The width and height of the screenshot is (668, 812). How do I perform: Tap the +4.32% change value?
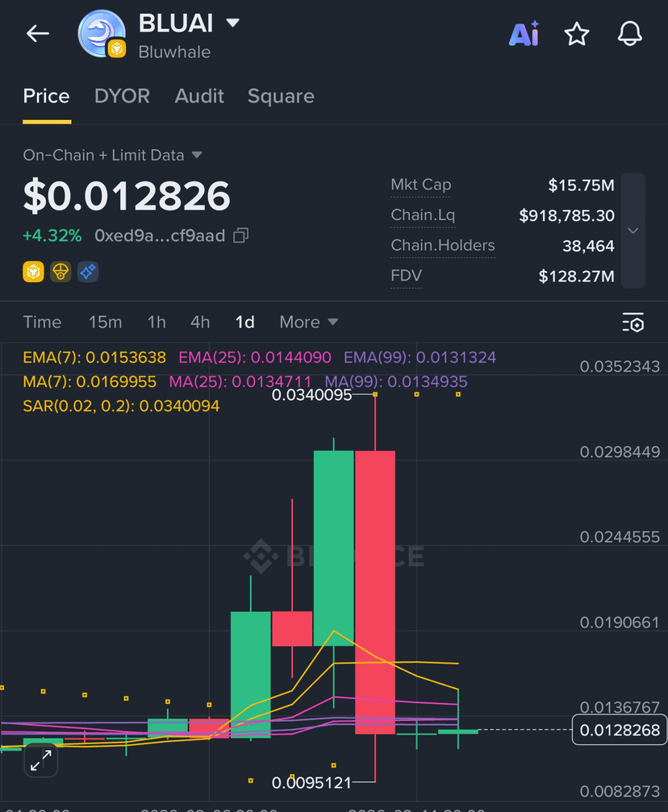[52, 235]
